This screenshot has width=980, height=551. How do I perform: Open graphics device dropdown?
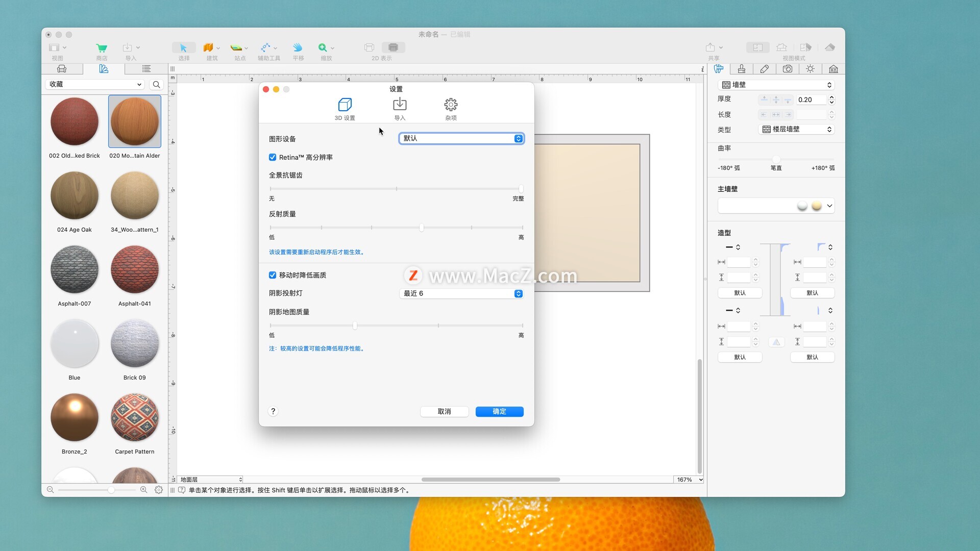(x=461, y=138)
